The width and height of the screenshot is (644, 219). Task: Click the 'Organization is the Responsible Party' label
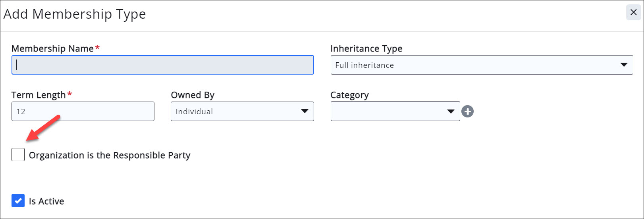[x=110, y=155]
